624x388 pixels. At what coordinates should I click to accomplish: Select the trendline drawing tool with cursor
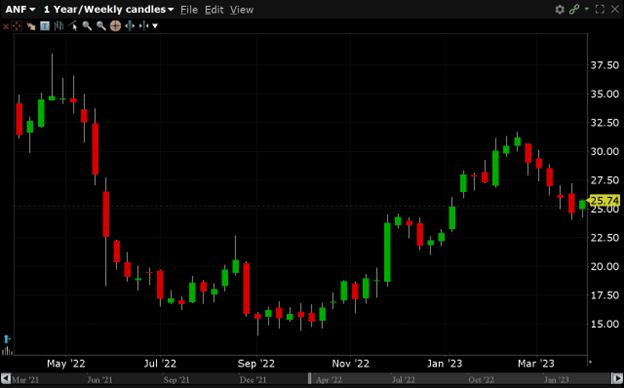(73, 26)
